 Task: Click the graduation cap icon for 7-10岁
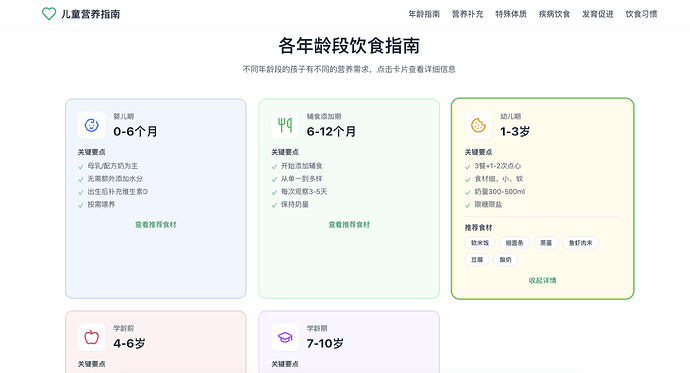tap(285, 337)
